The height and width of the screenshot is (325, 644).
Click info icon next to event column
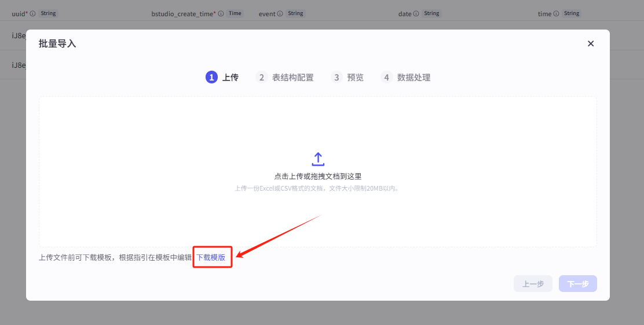[x=280, y=13]
